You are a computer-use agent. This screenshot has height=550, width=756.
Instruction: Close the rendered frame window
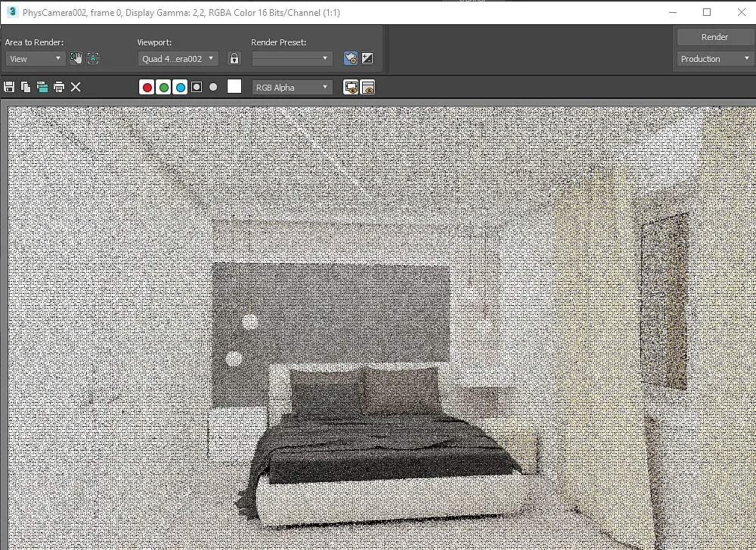[x=742, y=12]
